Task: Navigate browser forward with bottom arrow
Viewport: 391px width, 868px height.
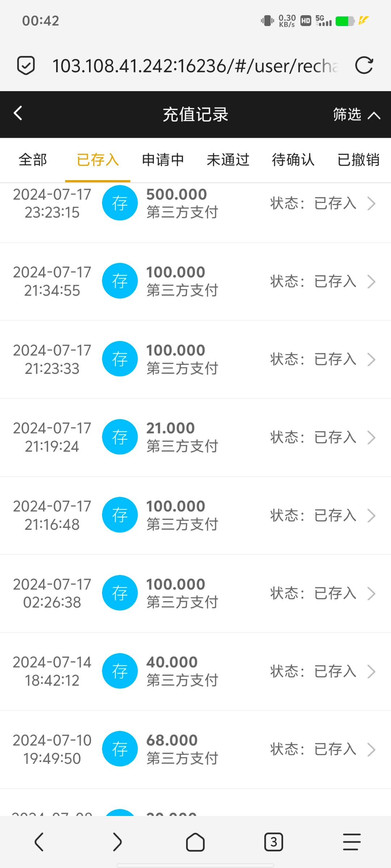Action: click(x=117, y=842)
